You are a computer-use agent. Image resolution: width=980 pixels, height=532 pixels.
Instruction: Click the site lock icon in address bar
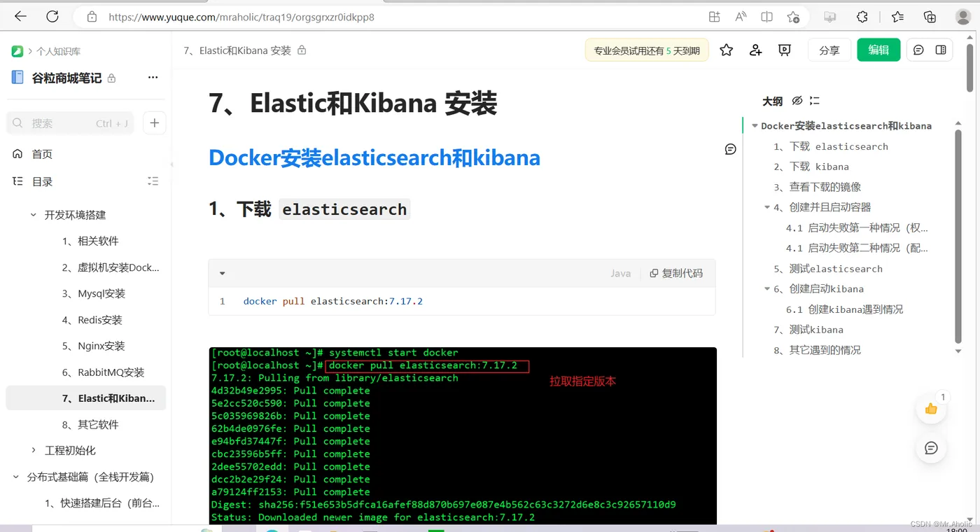pyautogui.click(x=92, y=17)
